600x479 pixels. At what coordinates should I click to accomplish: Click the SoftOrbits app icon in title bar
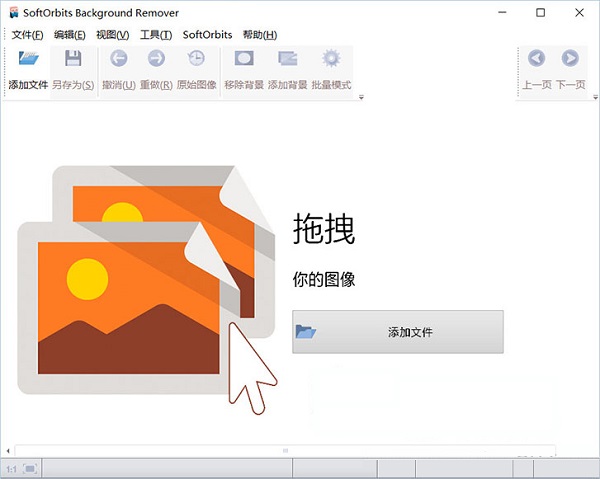click(x=14, y=13)
